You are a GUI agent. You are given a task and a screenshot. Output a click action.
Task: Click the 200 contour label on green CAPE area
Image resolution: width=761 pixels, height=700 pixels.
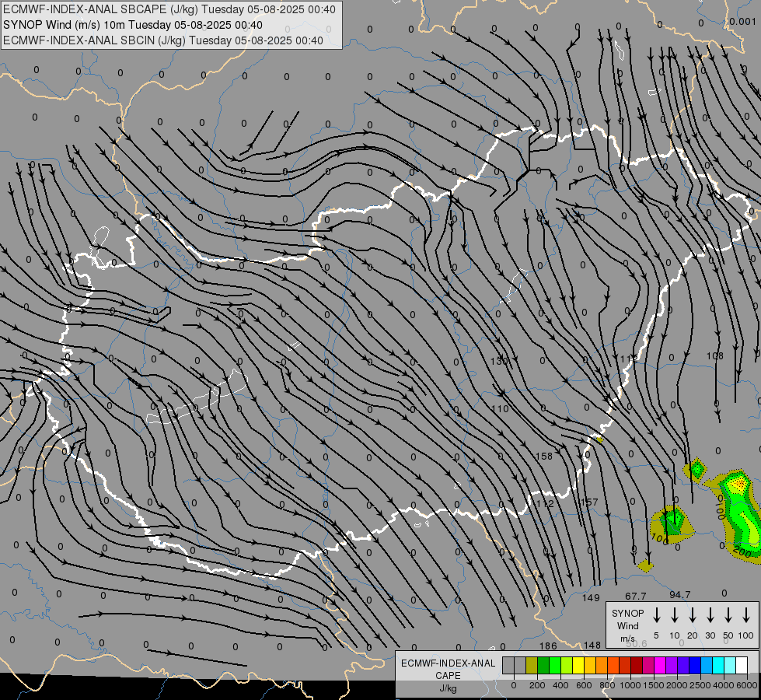tap(742, 552)
